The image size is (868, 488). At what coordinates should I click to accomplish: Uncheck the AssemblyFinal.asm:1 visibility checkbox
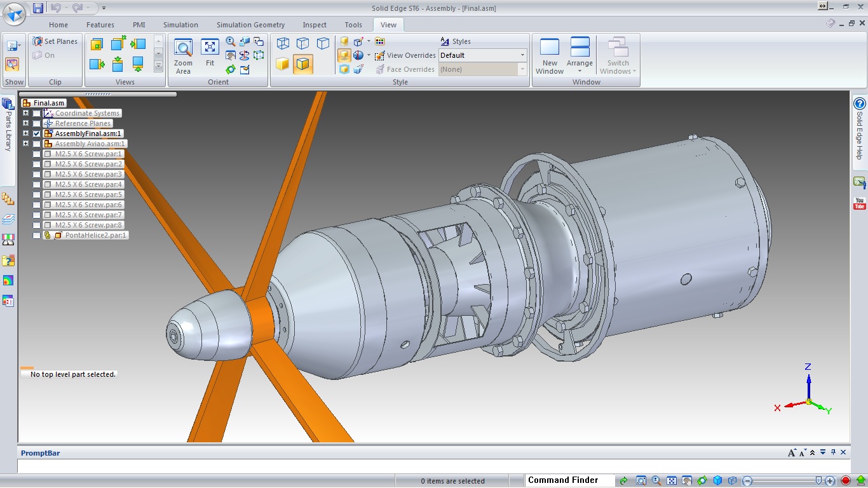(x=37, y=133)
